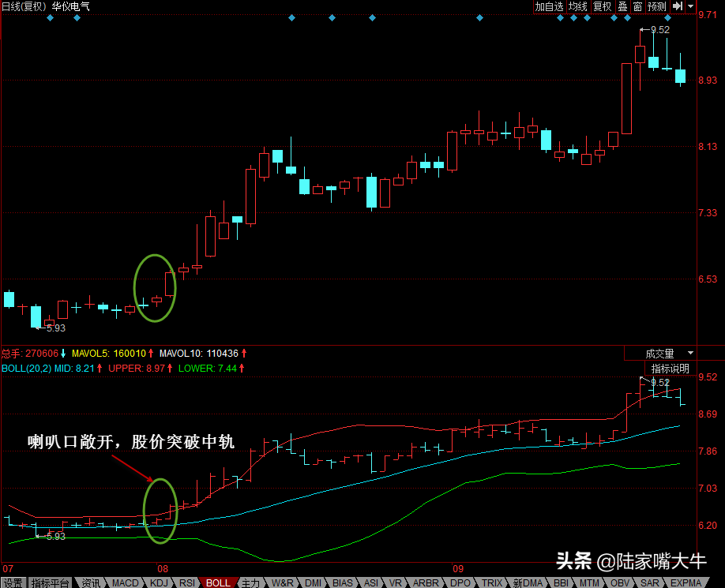Select the BIAS indicator tab

343,582
